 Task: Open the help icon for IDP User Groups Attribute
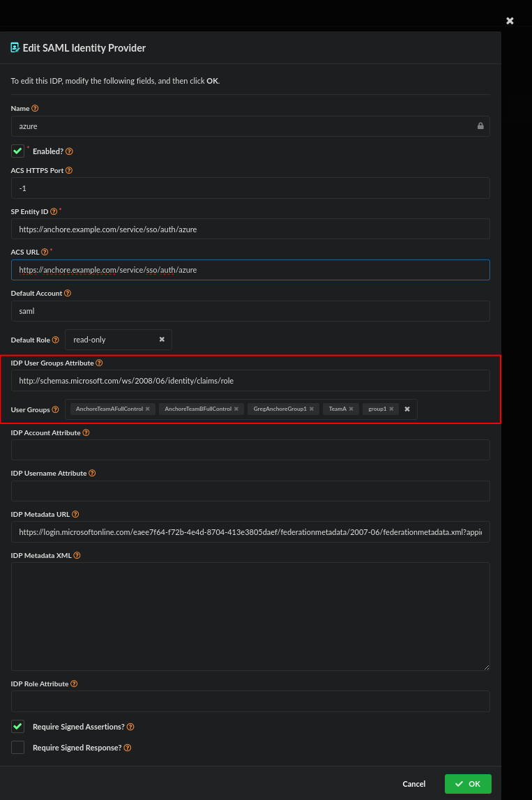click(x=99, y=363)
